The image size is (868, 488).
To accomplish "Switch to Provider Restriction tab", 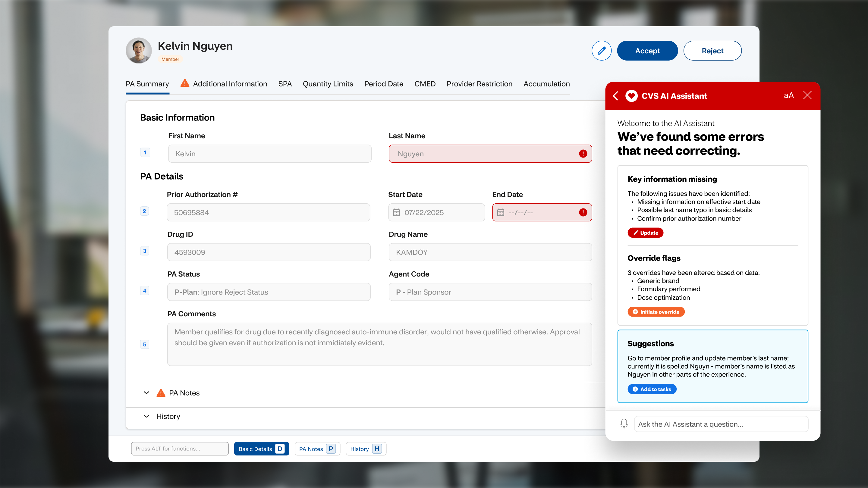I will tap(479, 84).
